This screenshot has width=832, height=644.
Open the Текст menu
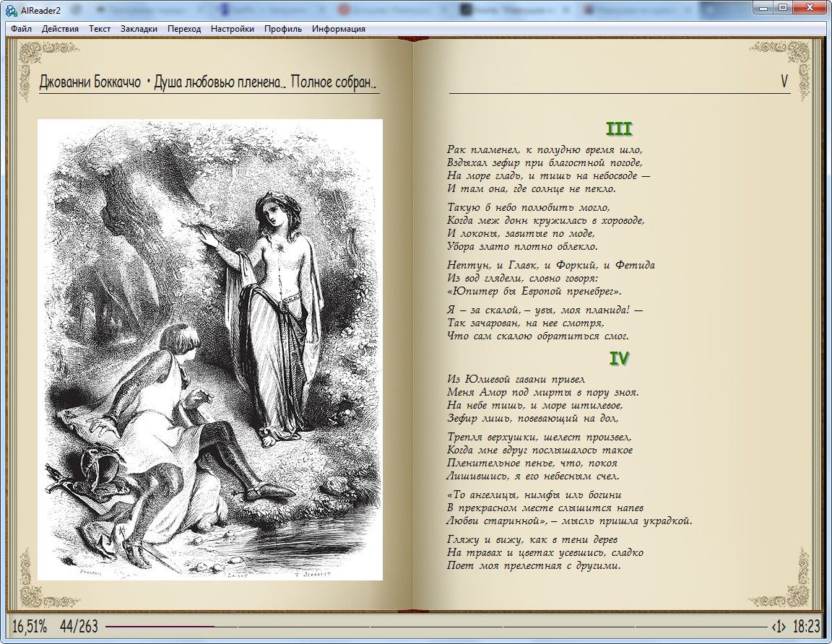click(x=100, y=29)
